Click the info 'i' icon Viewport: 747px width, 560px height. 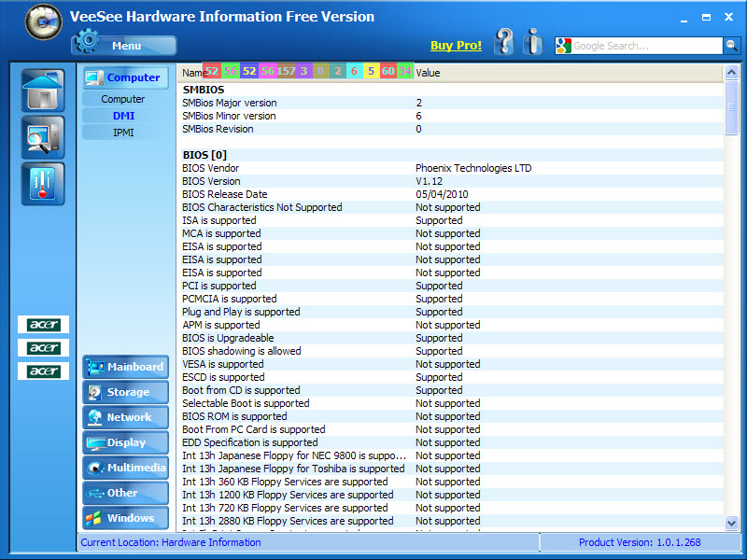(x=534, y=42)
